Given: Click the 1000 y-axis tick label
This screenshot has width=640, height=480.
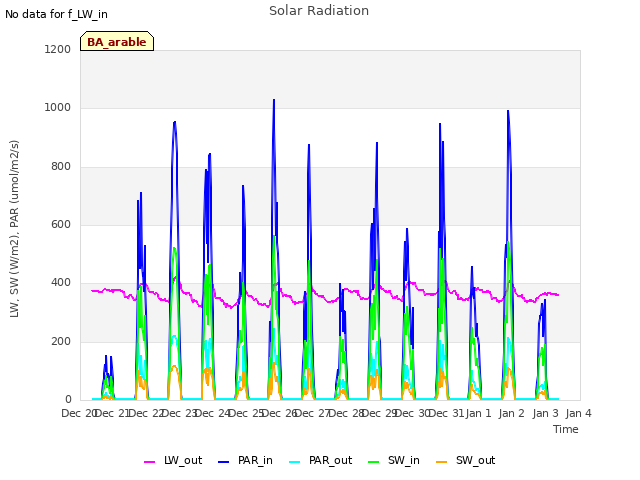Looking at the screenshot, I should (x=58, y=107).
